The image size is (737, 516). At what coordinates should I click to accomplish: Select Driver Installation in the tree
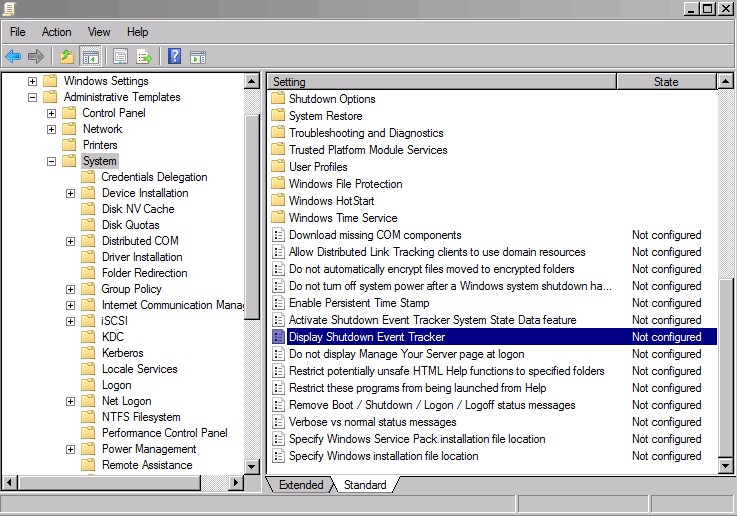142,257
